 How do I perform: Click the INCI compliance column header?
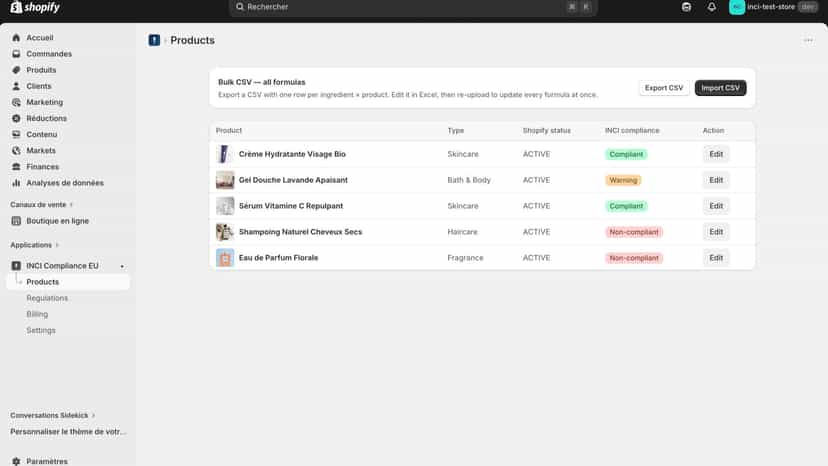point(632,131)
